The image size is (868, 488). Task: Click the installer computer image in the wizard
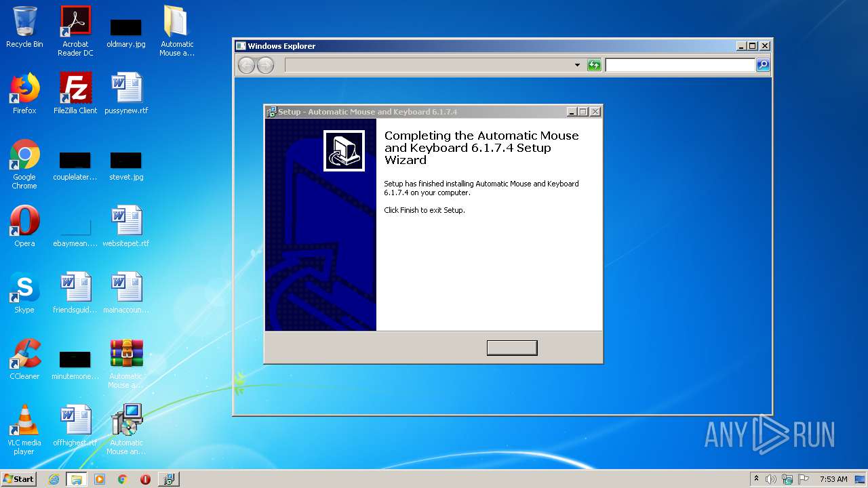click(x=344, y=150)
